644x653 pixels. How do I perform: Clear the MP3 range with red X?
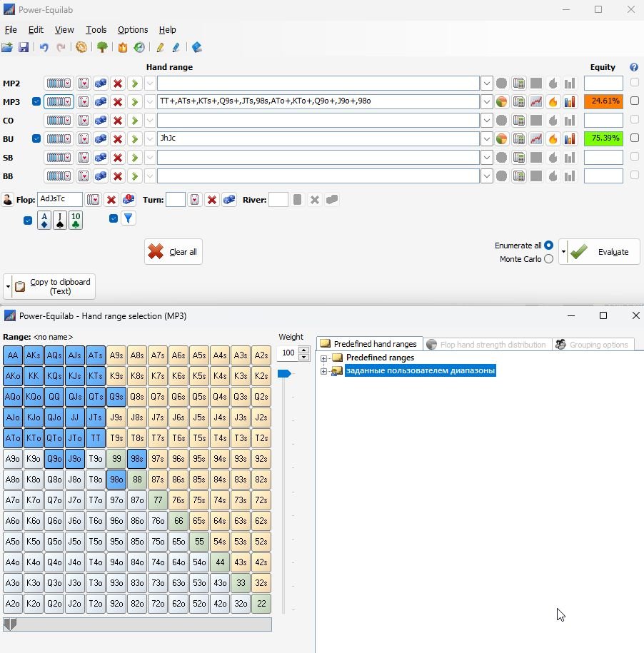coord(118,101)
